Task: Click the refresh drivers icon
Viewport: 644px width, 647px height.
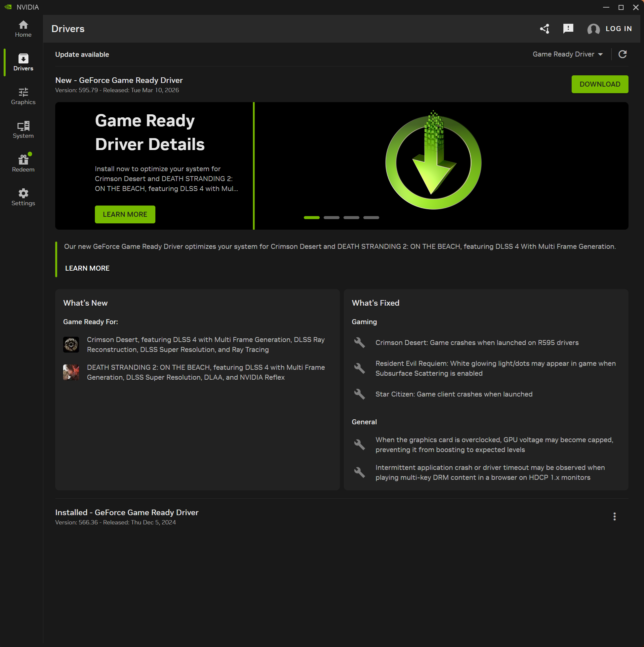Action: (x=622, y=54)
